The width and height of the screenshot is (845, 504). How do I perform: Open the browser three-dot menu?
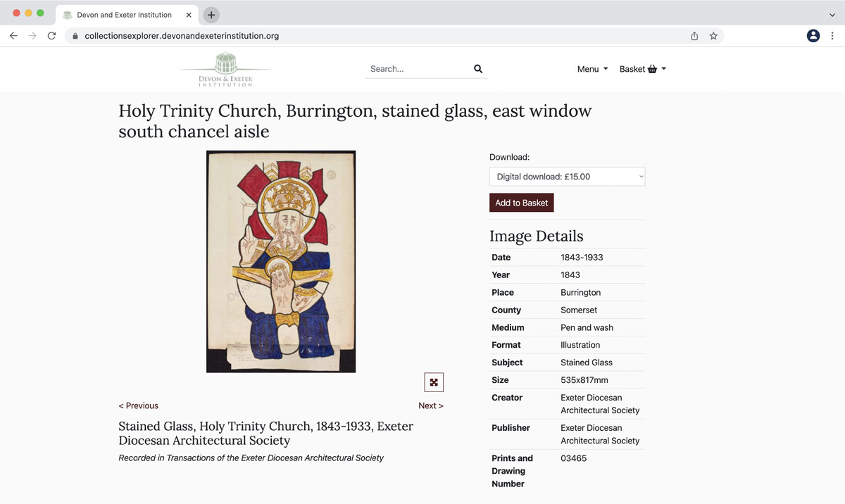832,36
